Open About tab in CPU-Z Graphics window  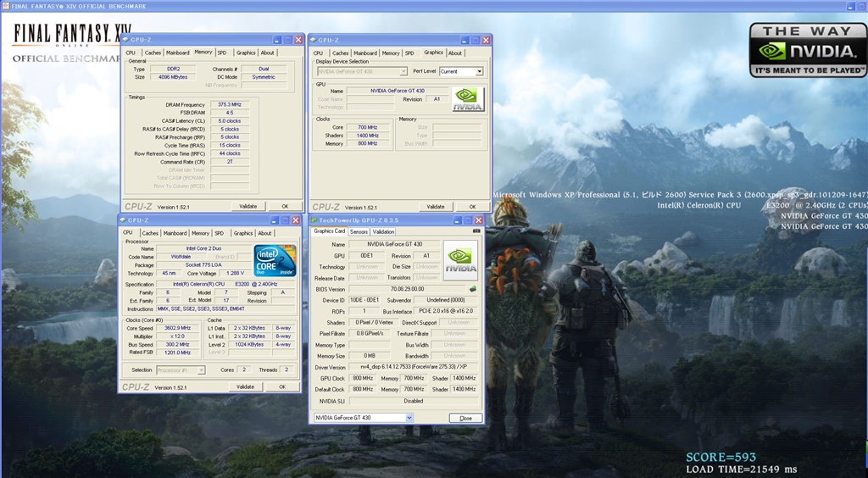(455, 53)
